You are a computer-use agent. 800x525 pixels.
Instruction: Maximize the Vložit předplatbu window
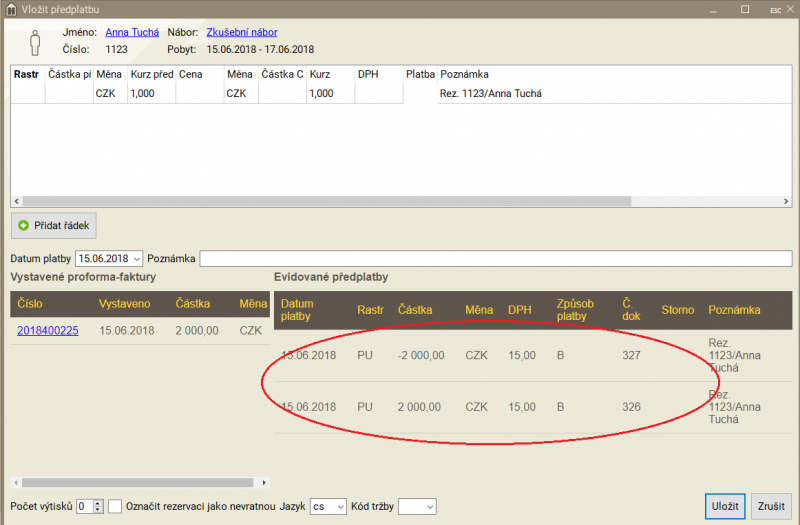[x=744, y=9]
